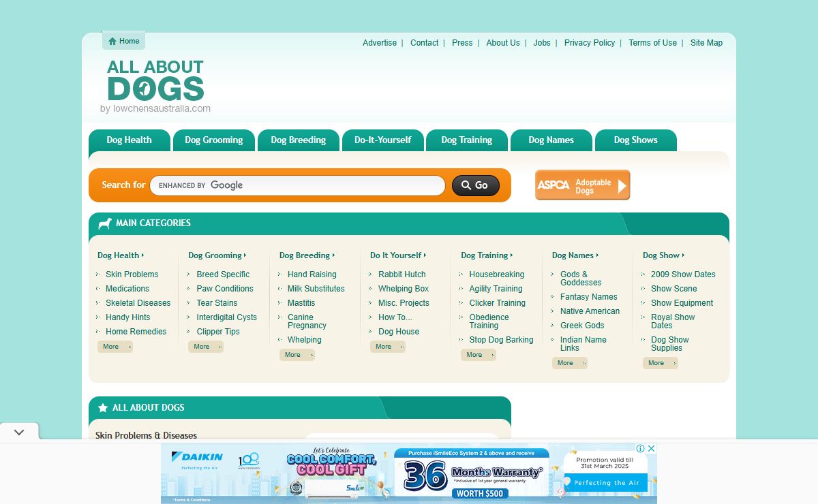This screenshot has height=504, width=818.
Task: Click More under Dog Grooming
Action: point(206,347)
